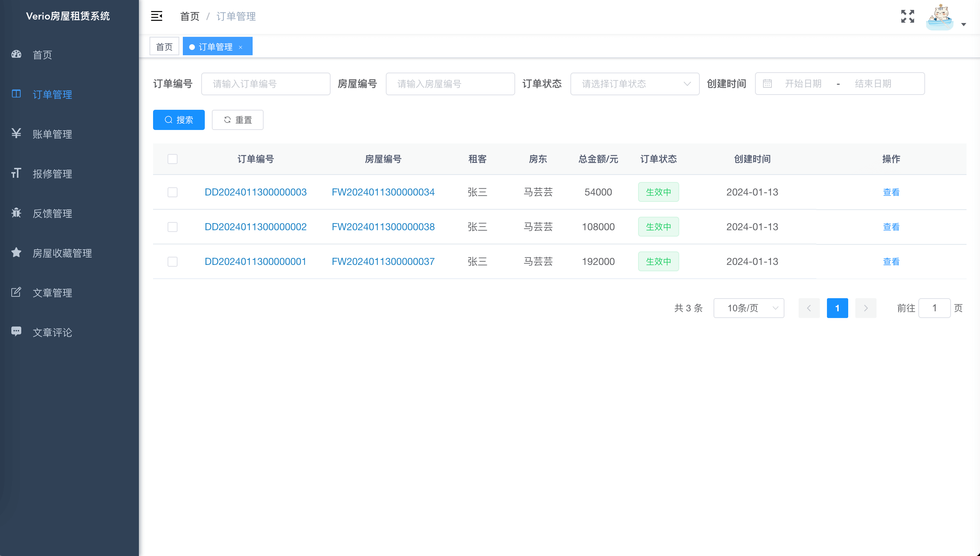Select checkbox for order DD2024011300000003

click(x=173, y=192)
